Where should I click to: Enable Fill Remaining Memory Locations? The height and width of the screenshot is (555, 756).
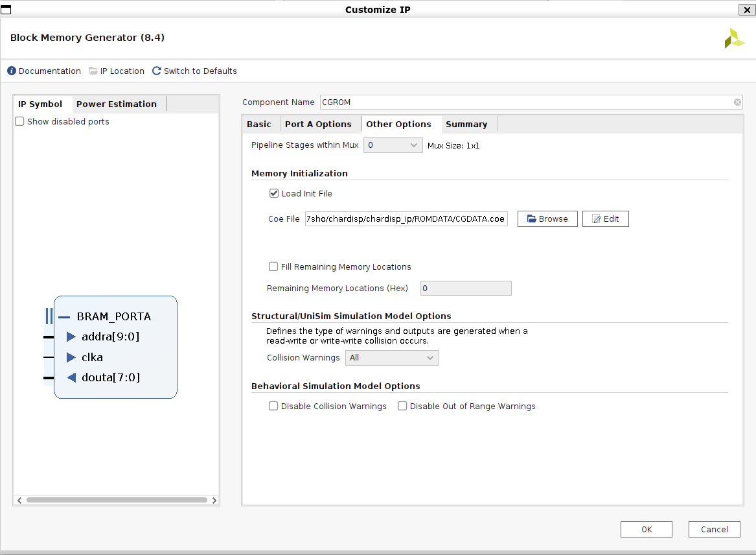click(x=273, y=266)
